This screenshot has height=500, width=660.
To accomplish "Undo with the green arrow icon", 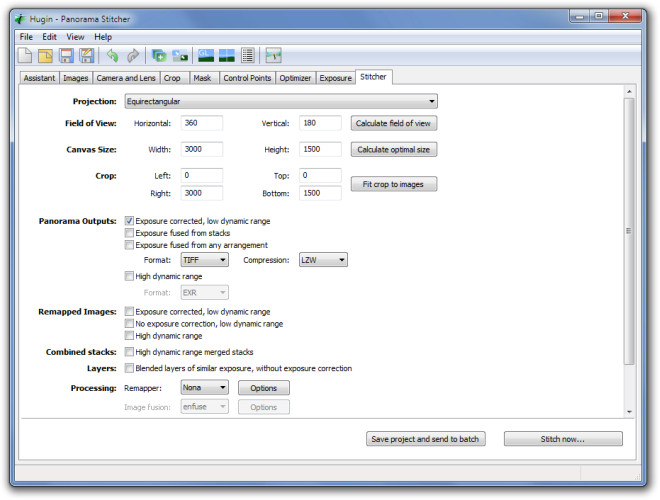I will 112,56.
